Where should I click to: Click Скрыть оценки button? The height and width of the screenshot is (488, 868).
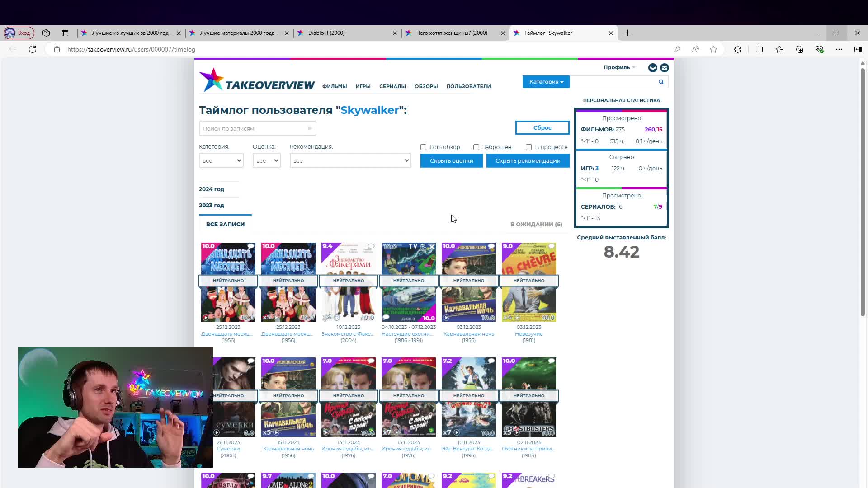451,161
